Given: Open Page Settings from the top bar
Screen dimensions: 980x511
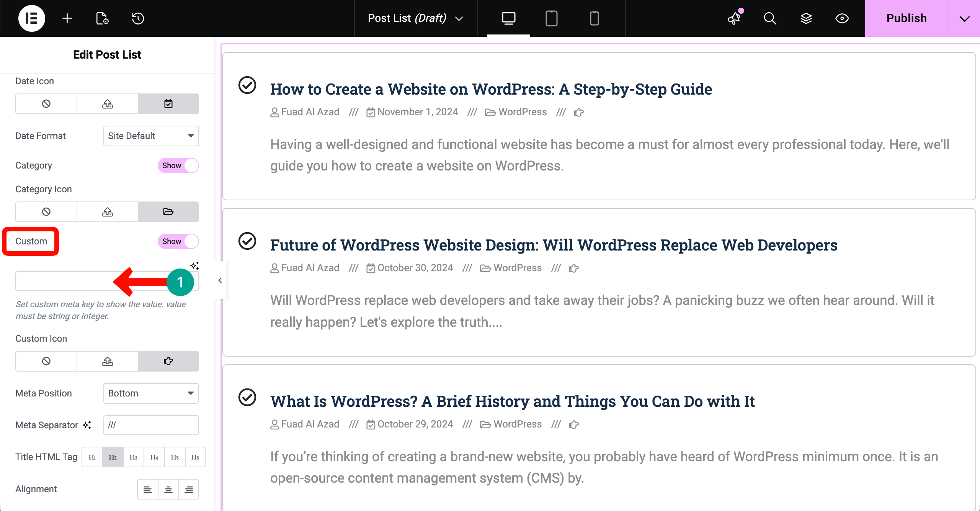Looking at the screenshot, I should (x=101, y=18).
